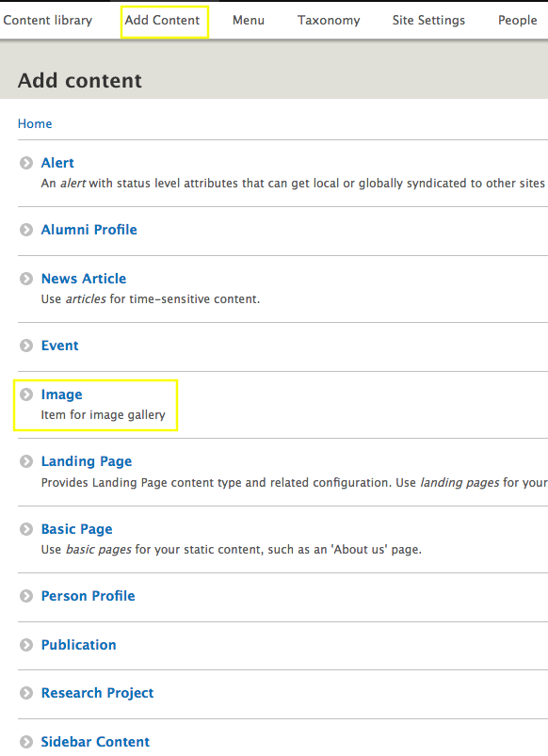Click the arrow icon beside Sidebar Content
The width and height of the screenshot is (548, 756).
27,742
